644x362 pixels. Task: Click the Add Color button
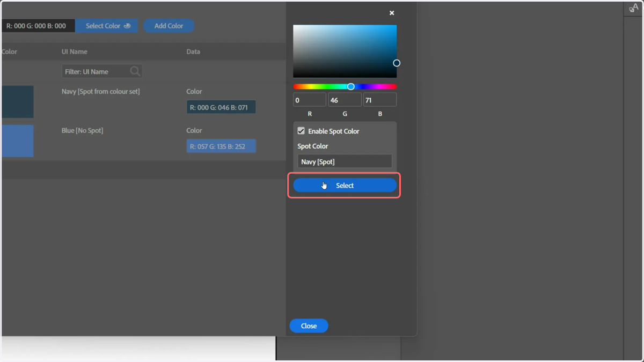[169, 26]
